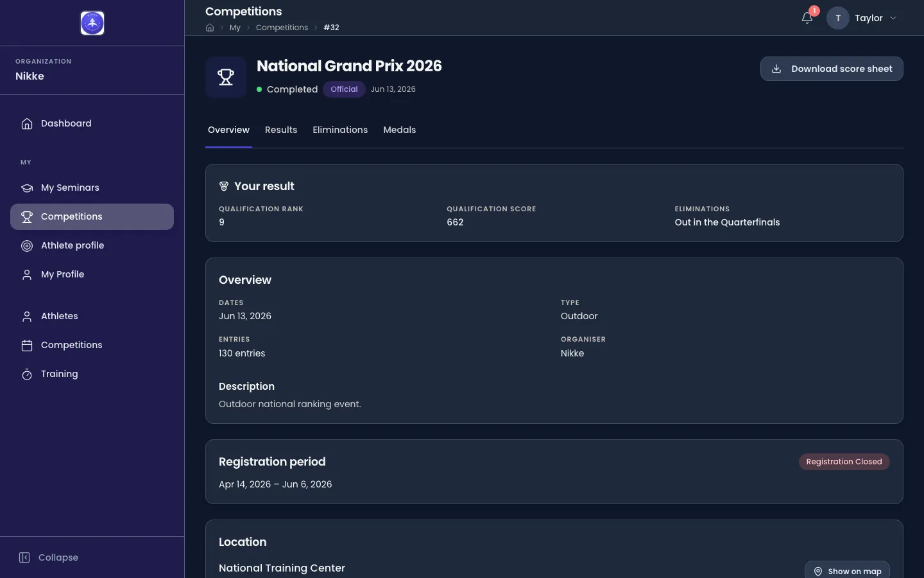The image size is (924, 578).
Task: Open My Seminars in sidebar
Action: pos(92,188)
